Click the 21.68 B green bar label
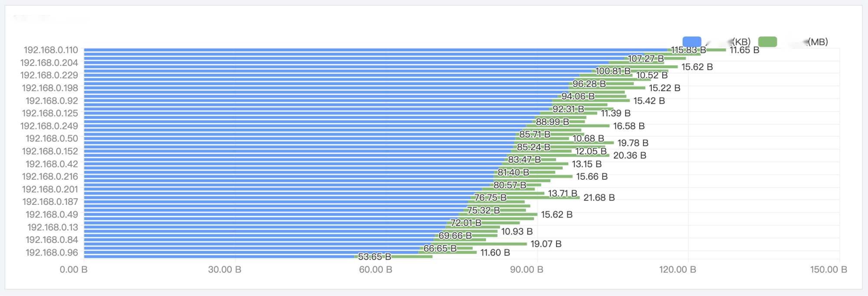This screenshot has width=868, height=296. coord(599,198)
